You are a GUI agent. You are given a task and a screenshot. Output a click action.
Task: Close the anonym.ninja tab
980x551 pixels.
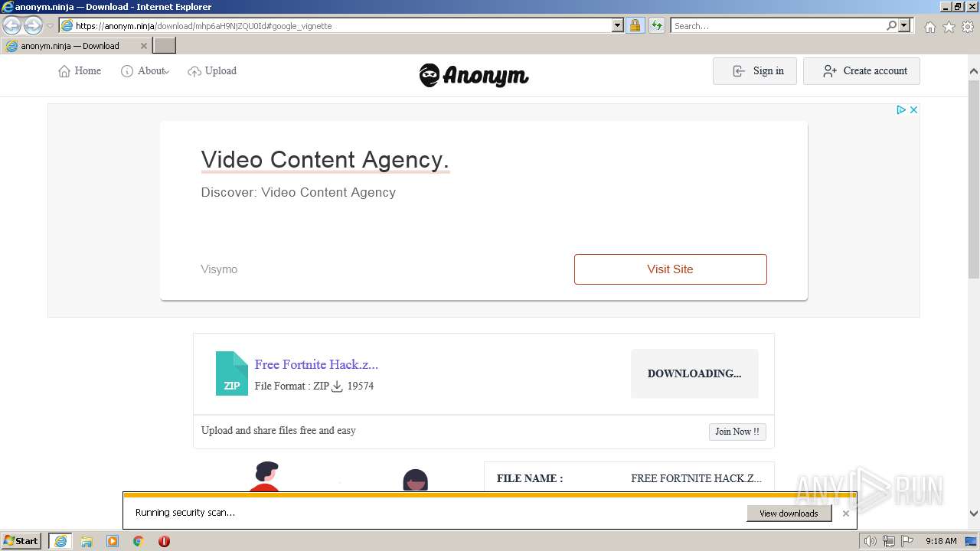(x=143, y=46)
